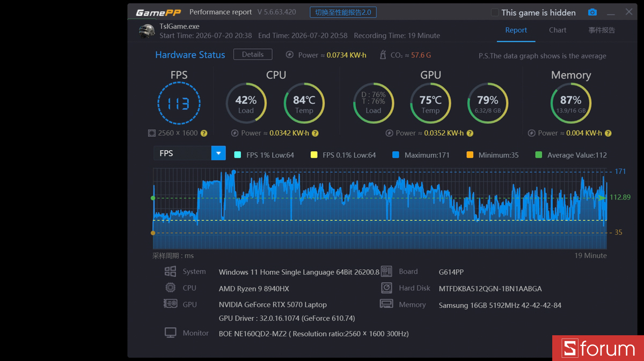
Task: Click the TslGame.exe game icon
Action: pyautogui.click(x=147, y=31)
